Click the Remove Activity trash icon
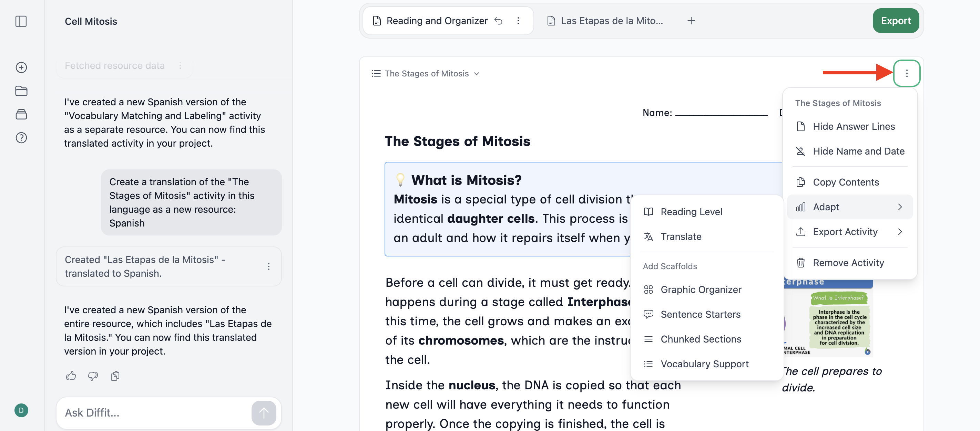The width and height of the screenshot is (980, 431). pos(800,263)
